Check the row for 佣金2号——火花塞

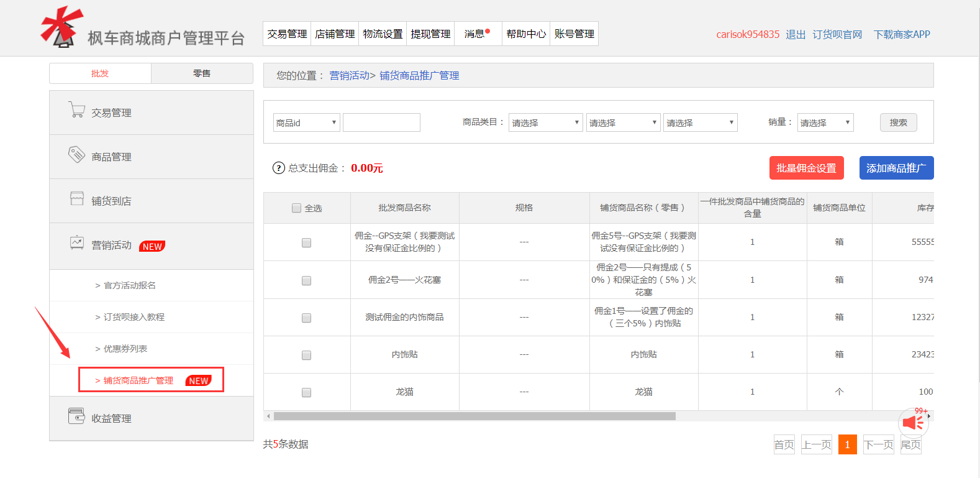coord(306,281)
